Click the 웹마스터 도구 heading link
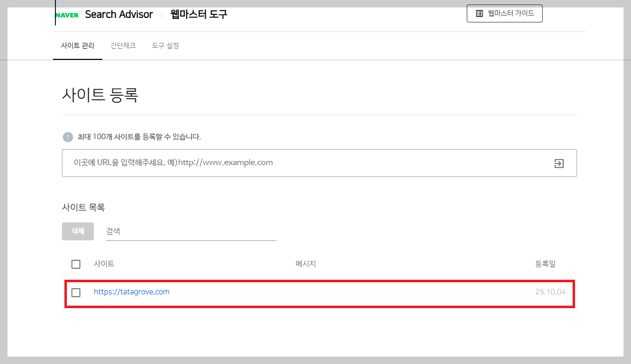 [x=199, y=14]
